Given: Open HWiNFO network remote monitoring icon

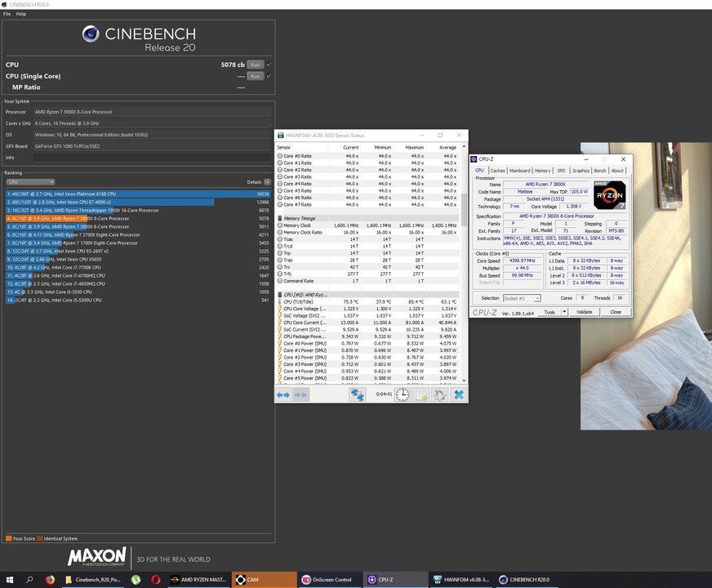Looking at the screenshot, I should click(x=357, y=394).
